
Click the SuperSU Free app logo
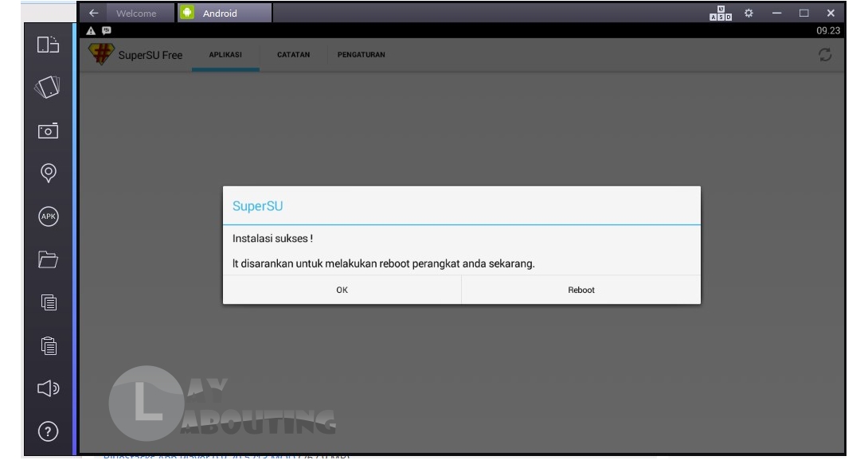coord(101,54)
